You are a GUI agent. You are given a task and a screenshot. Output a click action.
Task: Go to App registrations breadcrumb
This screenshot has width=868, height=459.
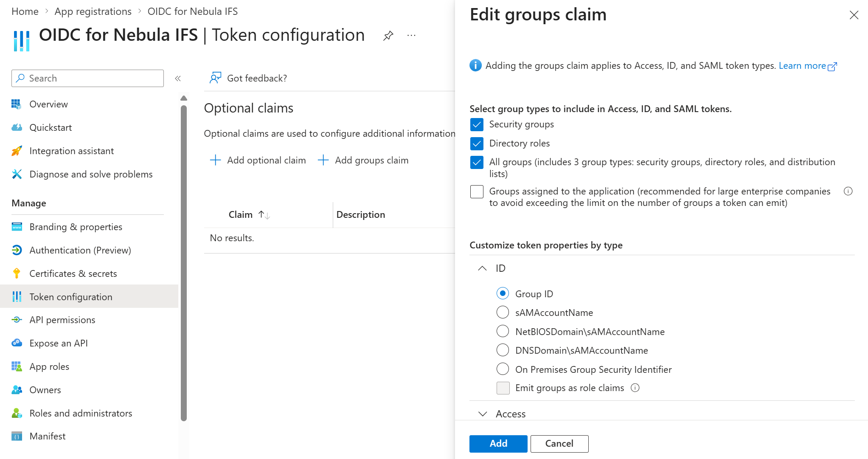[93, 11]
